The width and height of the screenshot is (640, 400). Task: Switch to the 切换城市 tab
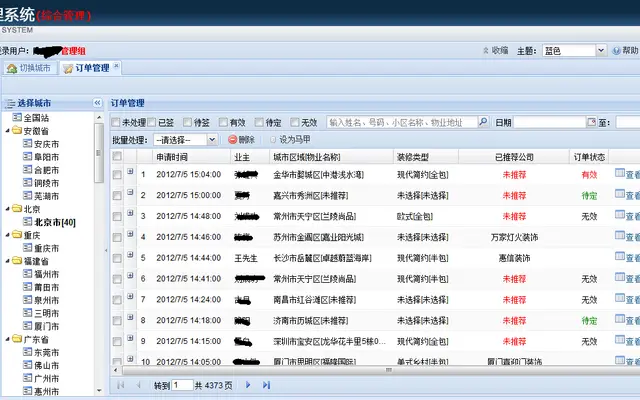pyautogui.click(x=30, y=68)
